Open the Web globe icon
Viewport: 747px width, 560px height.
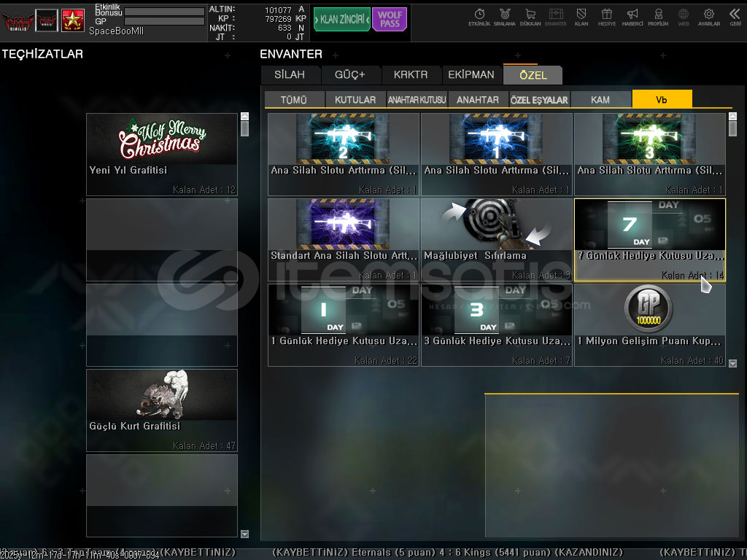pyautogui.click(x=683, y=17)
